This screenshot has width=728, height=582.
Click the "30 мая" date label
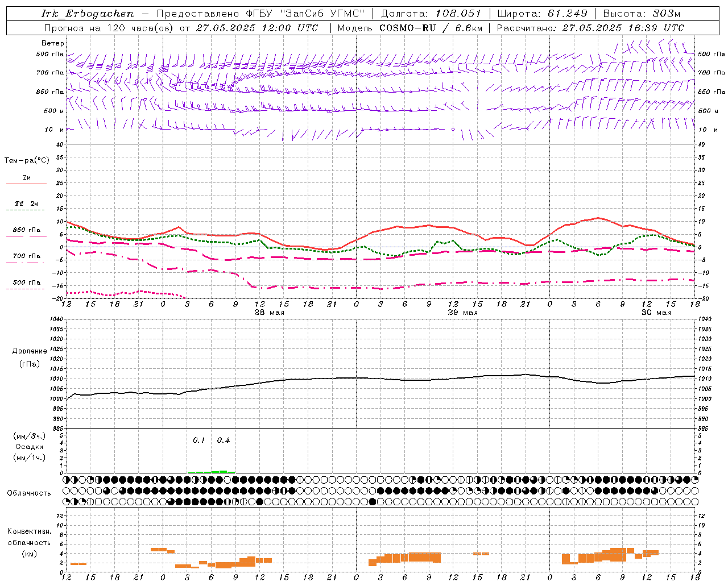pyautogui.click(x=656, y=313)
